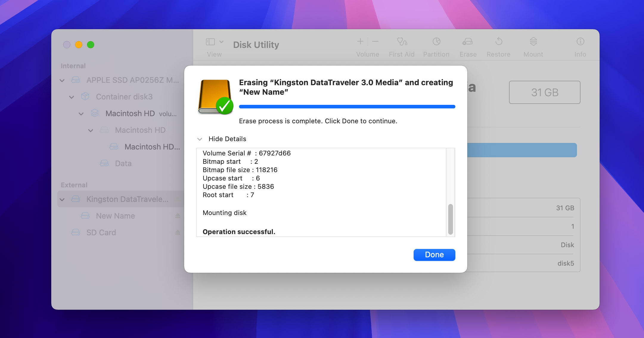The width and height of the screenshot is (644, 338).
Task: Click the Erase drive icon in toolbar
Action: click(x=468, y=41)
